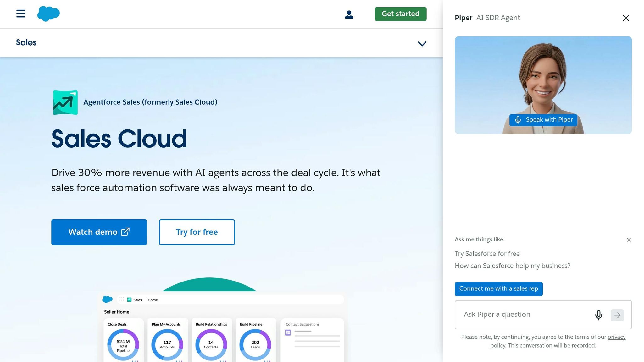Click the external link icon in Watch demo
Screen dimensions: 644x362
[125, 232]
